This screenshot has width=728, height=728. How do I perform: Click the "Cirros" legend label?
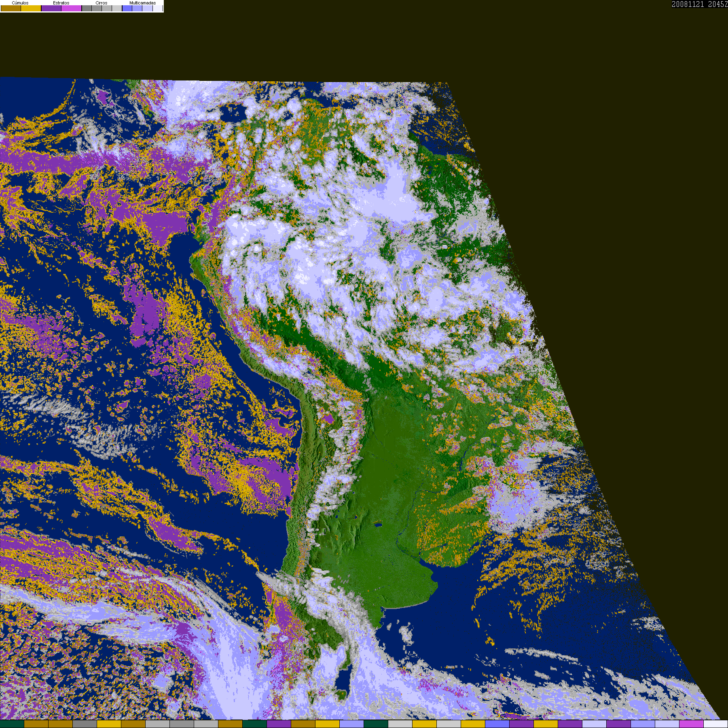tap(101, 3)
